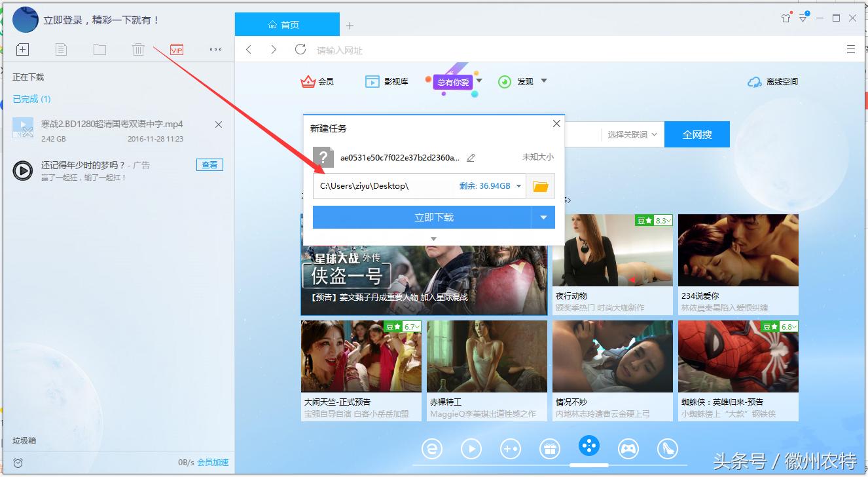868x477 pixels.
Task: Expand the 剩余 36.94GB drive dropdown
Action: coord(518,186)
